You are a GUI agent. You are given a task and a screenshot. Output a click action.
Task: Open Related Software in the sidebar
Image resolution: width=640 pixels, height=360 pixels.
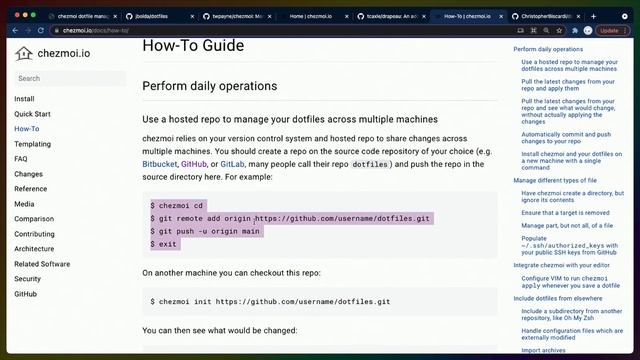click(42, 264)
